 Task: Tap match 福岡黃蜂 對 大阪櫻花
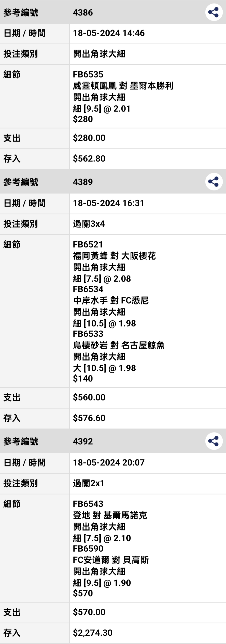pos(114,256)
